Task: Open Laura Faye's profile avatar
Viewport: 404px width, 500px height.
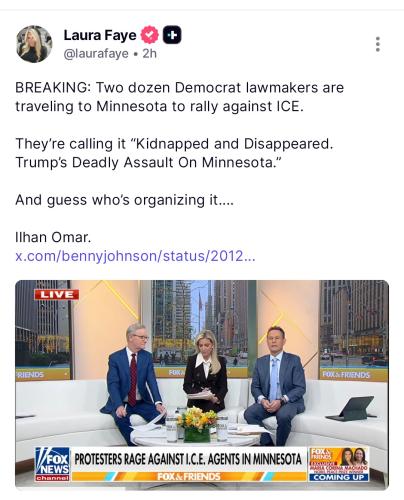Action: (x=34, y=44)
